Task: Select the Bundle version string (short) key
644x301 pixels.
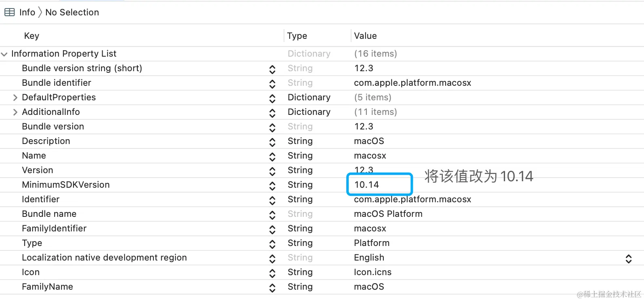Action: tap(82, 68)
